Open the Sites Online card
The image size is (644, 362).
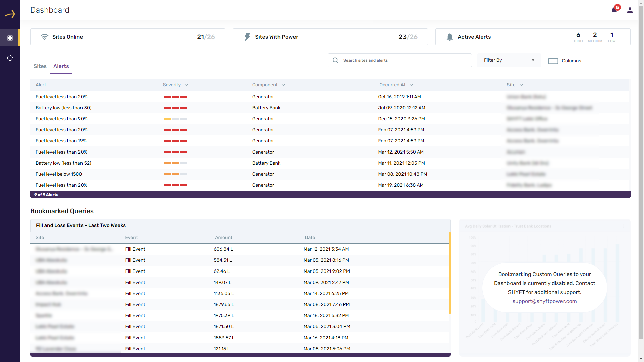pyautogui.click(x=128, y=37)
